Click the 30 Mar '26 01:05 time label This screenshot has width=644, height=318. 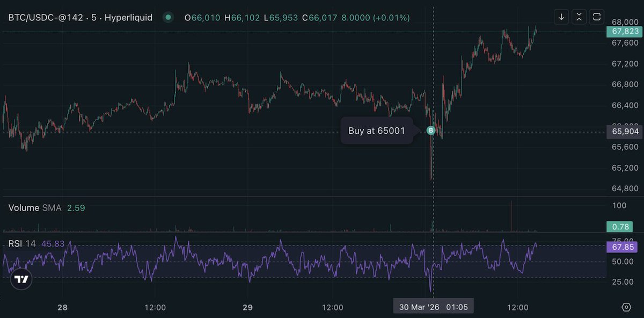pyautogui.click(x=433, y=306)
